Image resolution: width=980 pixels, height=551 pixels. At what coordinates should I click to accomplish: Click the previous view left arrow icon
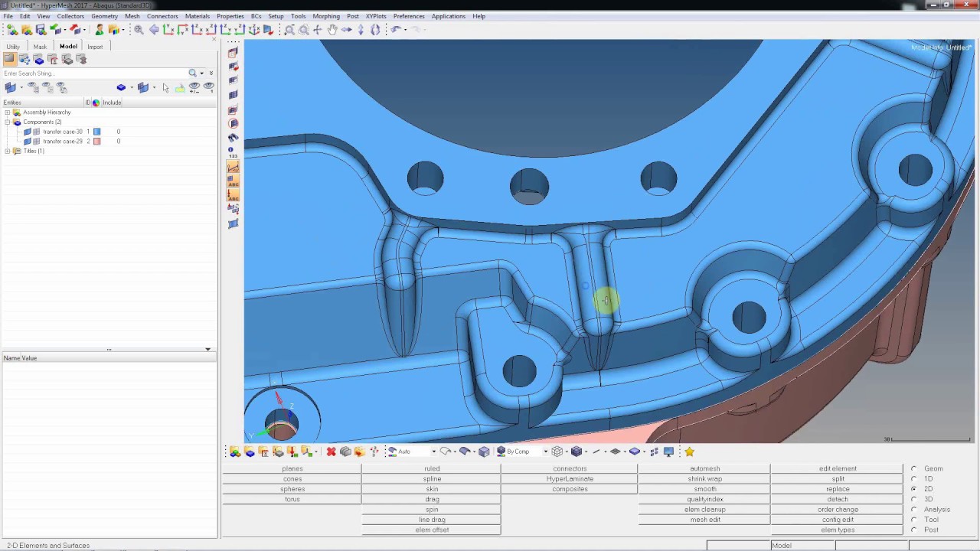(154, 30)
